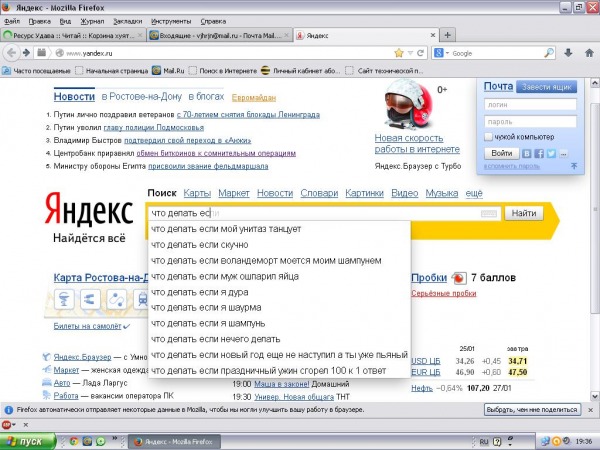Screen dimensions: 600x450
Task: Open the USD ЦБ rate link
Action: click(426, 361)
